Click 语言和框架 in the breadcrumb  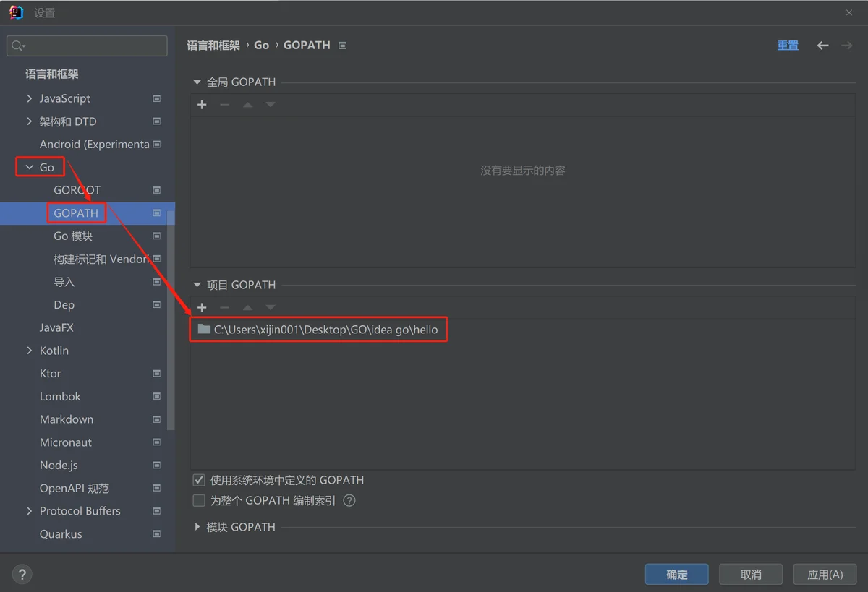pos(213,45)
